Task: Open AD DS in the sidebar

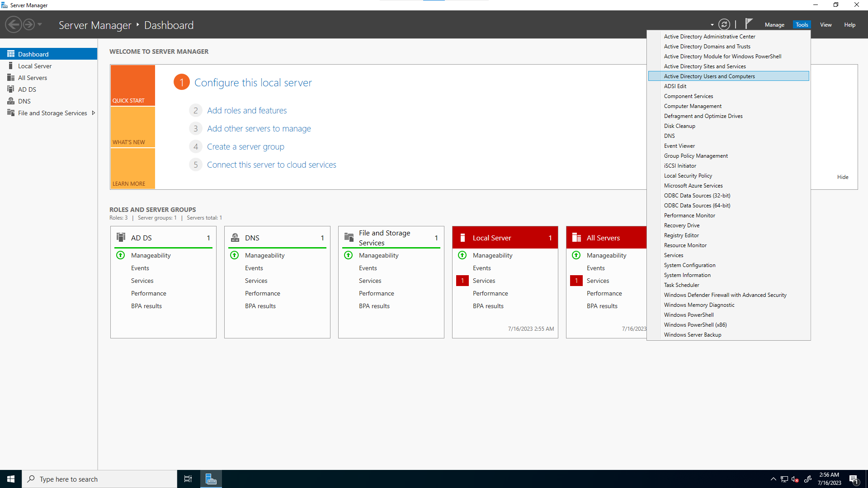Action: click(x=49, y=89)
